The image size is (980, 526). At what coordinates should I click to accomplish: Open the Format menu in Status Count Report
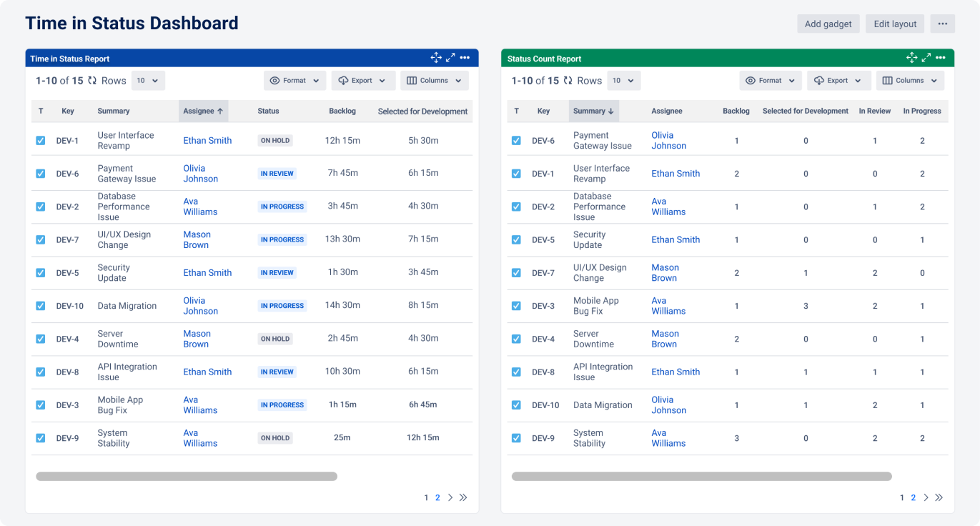click(x=770, y=80)
